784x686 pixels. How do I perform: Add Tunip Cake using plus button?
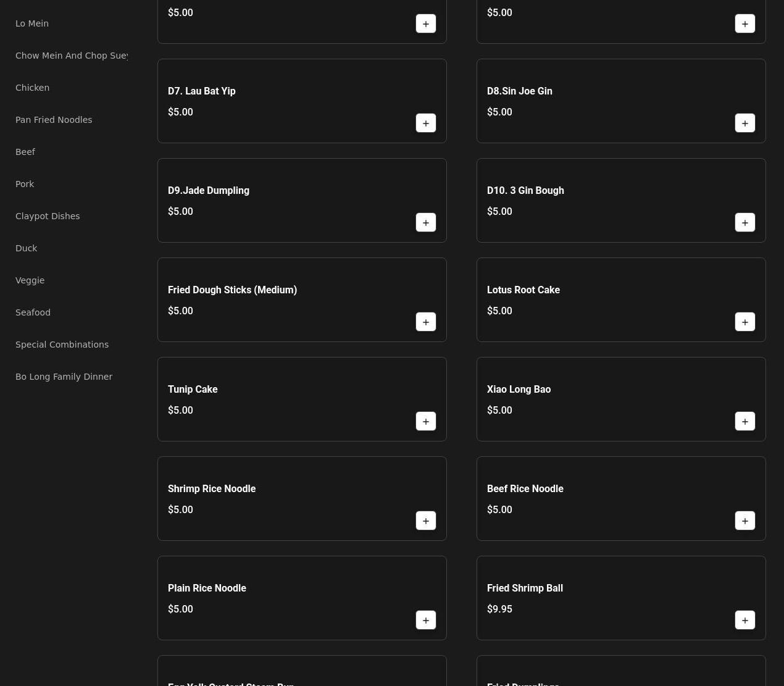[426, 421]
